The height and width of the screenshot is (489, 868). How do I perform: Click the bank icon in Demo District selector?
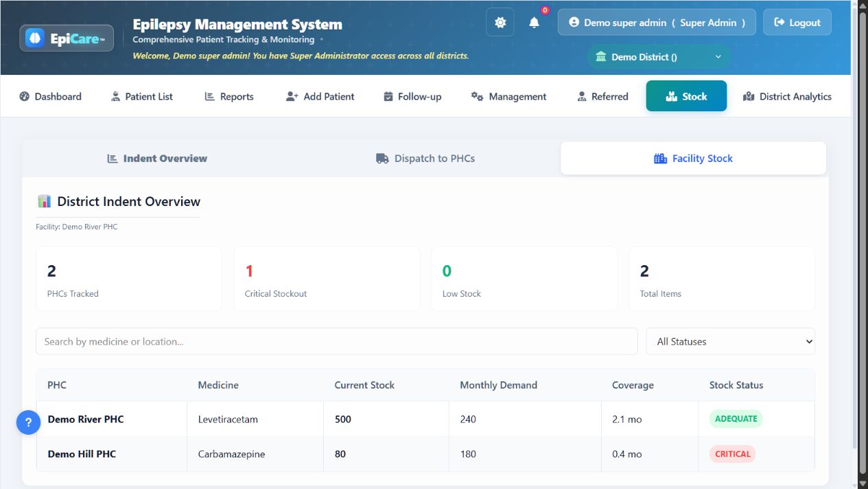601,56
